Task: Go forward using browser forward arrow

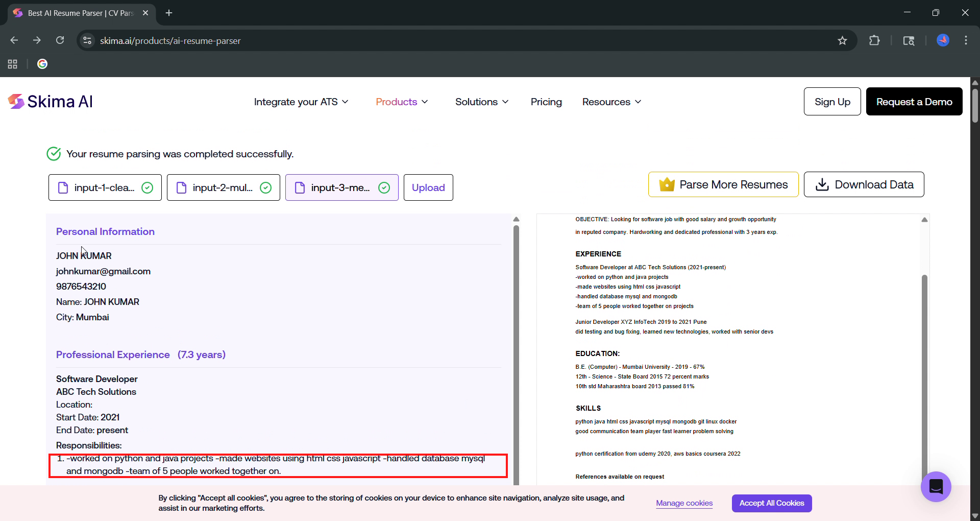Action: [x=37, y=40]
